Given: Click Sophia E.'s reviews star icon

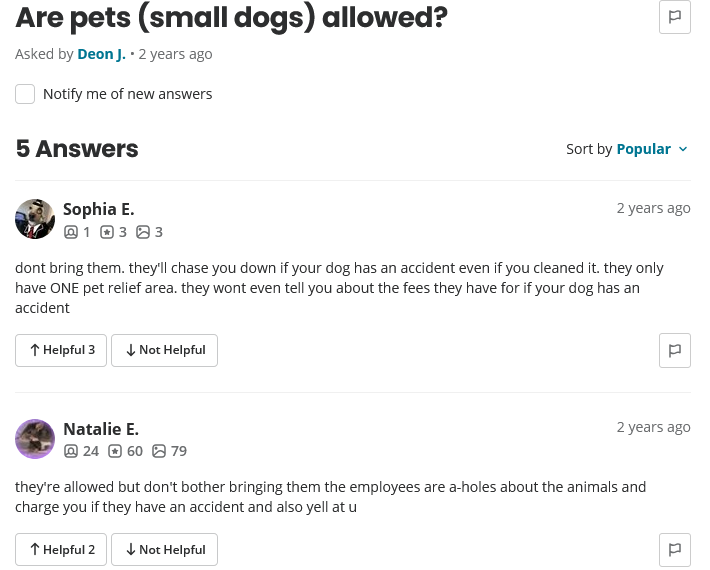Looking at the screenshot, I should (106, 232).
